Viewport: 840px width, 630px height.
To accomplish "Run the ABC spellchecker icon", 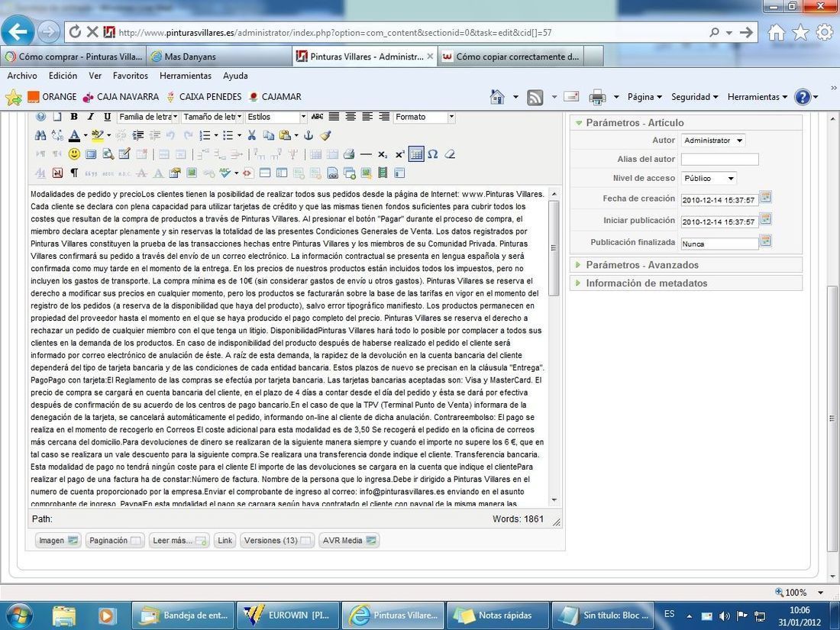I will [x=225, y=173].
